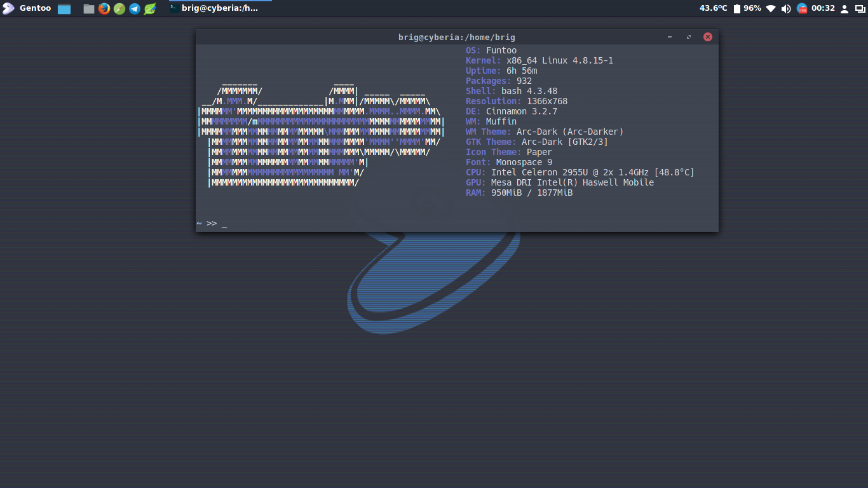
Task: Launch Telegram from the panel launchers
Action: coord(135,9)
